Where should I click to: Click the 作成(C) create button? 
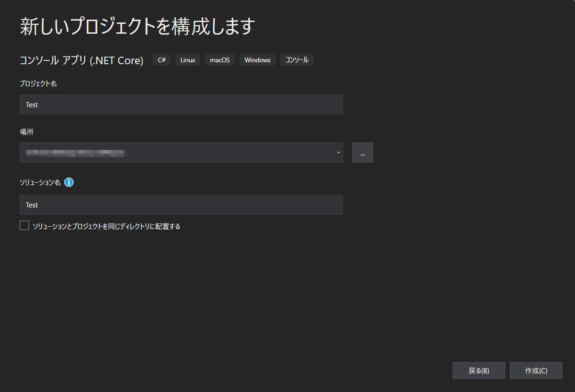click(x=536, y=370)
